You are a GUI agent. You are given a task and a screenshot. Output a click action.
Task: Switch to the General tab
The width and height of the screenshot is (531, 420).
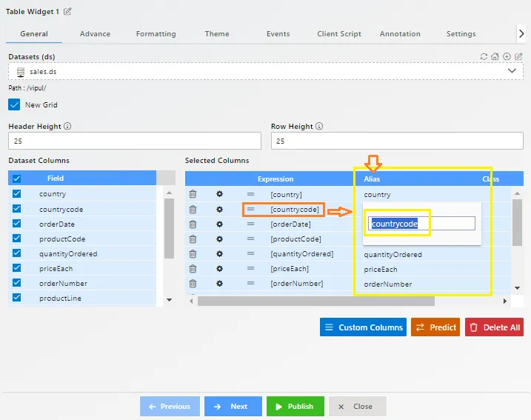pos(34,34)
